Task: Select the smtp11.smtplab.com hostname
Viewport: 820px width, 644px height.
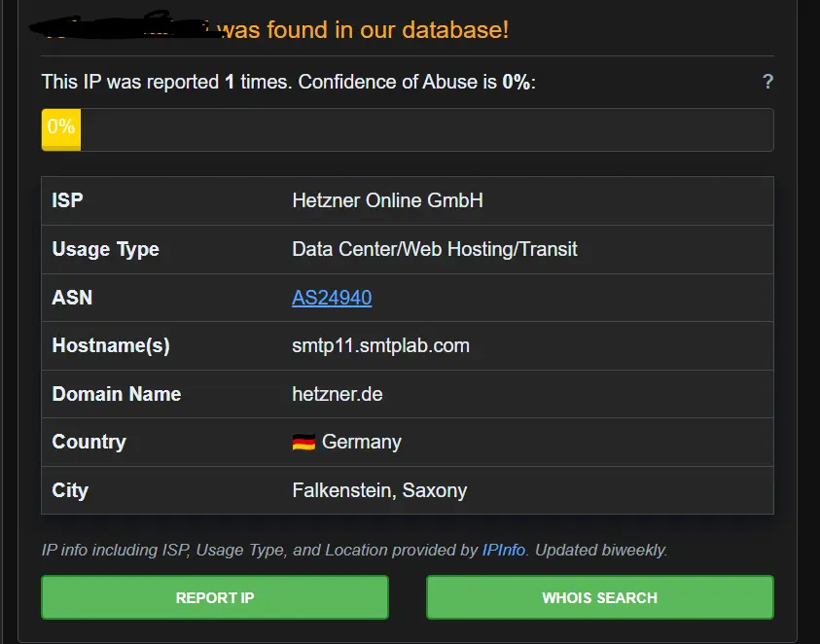Action: (x=380, y=345)
